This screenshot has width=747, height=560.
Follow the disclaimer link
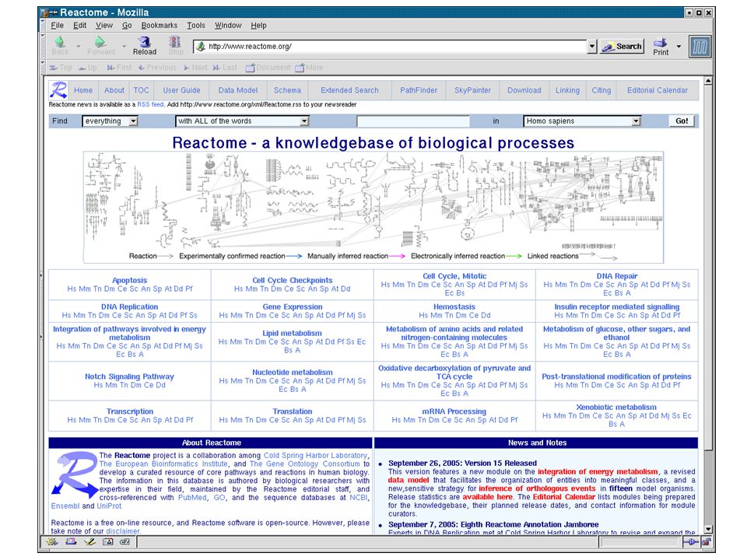[123, 531]
